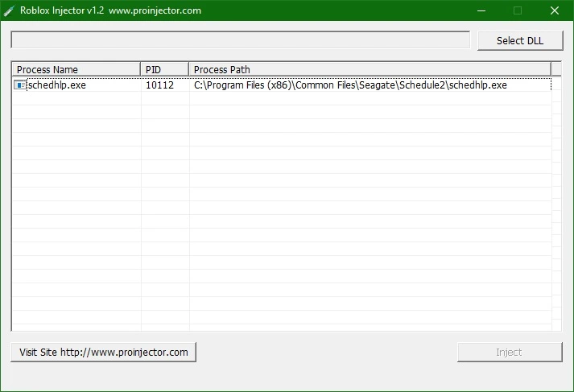
Task: Click the syringe icon in title bar
Action: [9, 10]
